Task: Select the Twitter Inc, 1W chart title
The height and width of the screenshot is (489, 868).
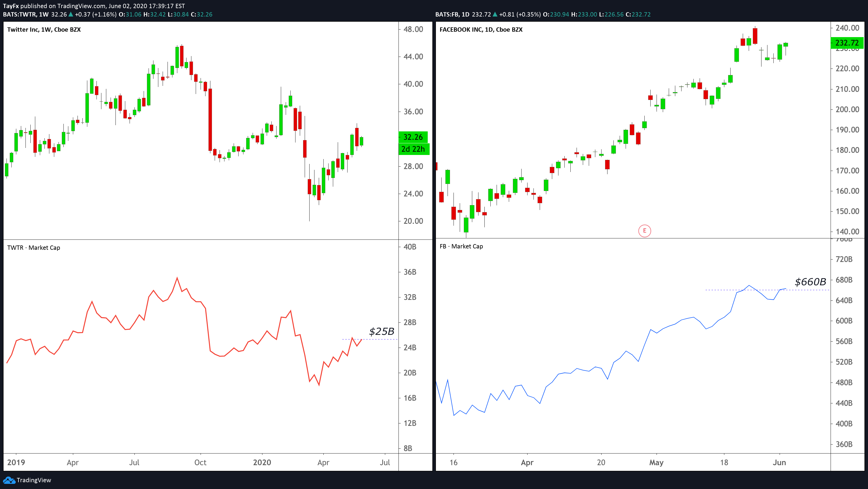Action: click(44, 30)
